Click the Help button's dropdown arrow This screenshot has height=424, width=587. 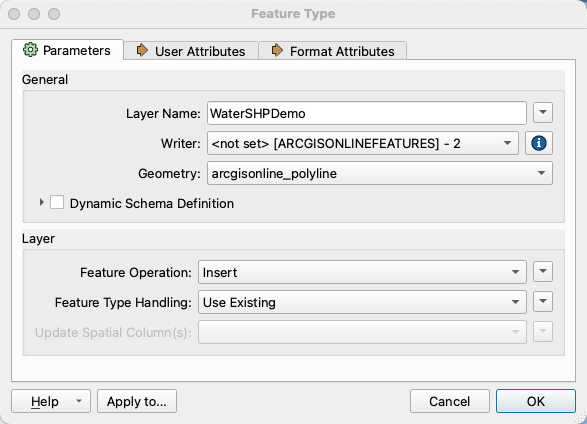79,401
